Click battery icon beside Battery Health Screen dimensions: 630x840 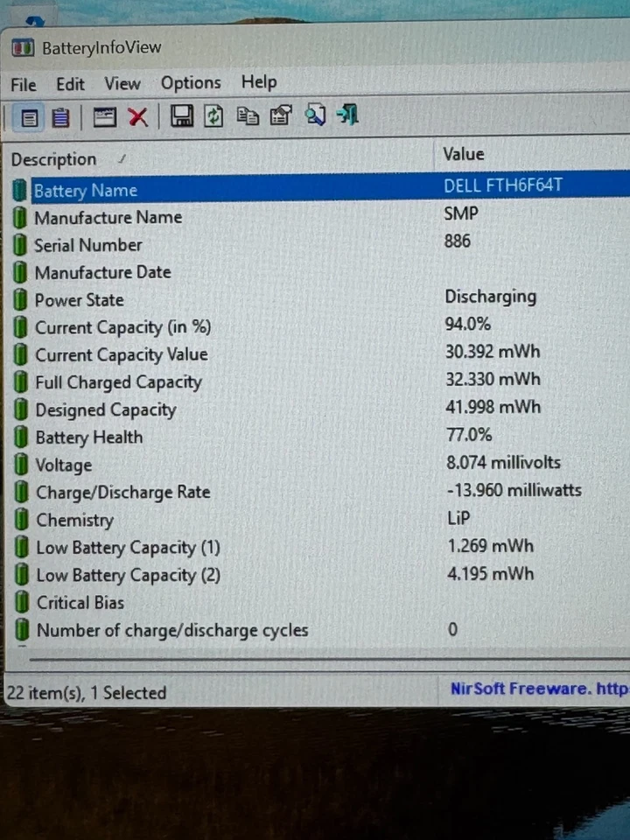click(x=21, y=437)
